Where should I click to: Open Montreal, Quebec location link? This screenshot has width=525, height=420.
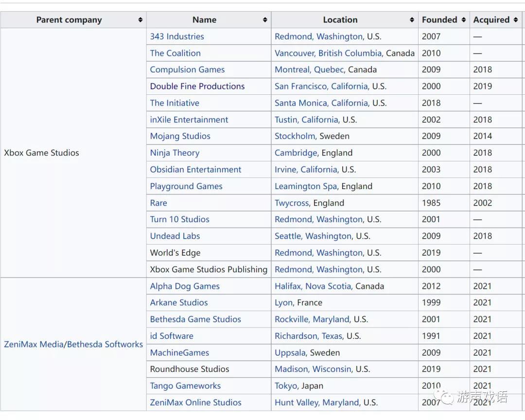[x=309, y=70]
